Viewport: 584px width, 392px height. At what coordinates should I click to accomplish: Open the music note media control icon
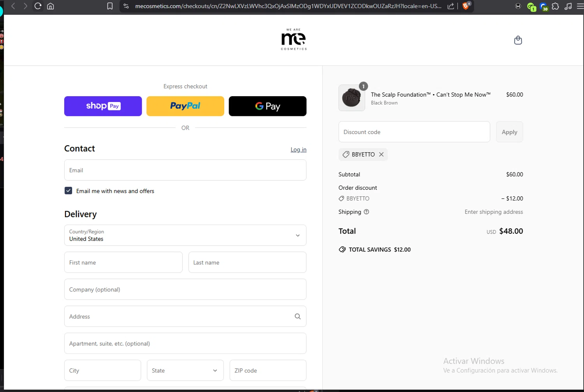pos(568,6)
